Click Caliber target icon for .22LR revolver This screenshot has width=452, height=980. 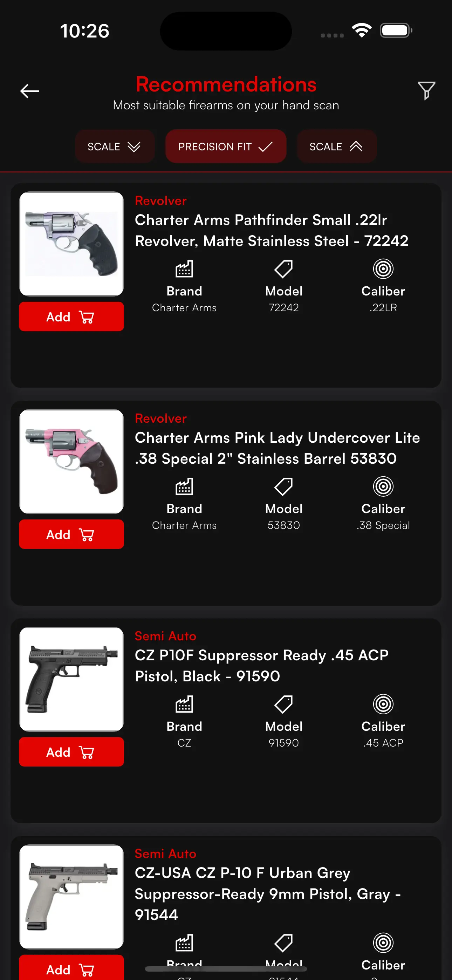[383, 268]
